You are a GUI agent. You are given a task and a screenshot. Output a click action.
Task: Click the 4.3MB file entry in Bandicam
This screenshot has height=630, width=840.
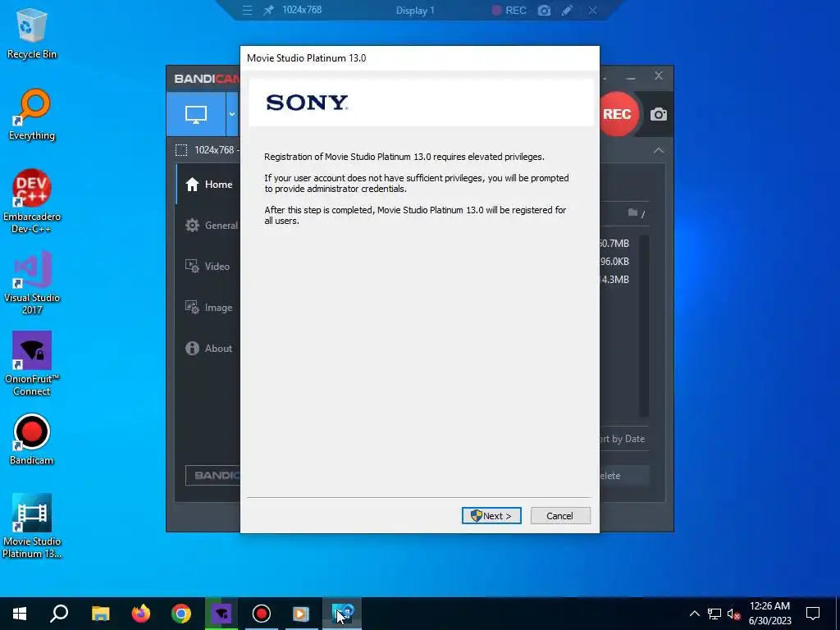pos(615,280)
